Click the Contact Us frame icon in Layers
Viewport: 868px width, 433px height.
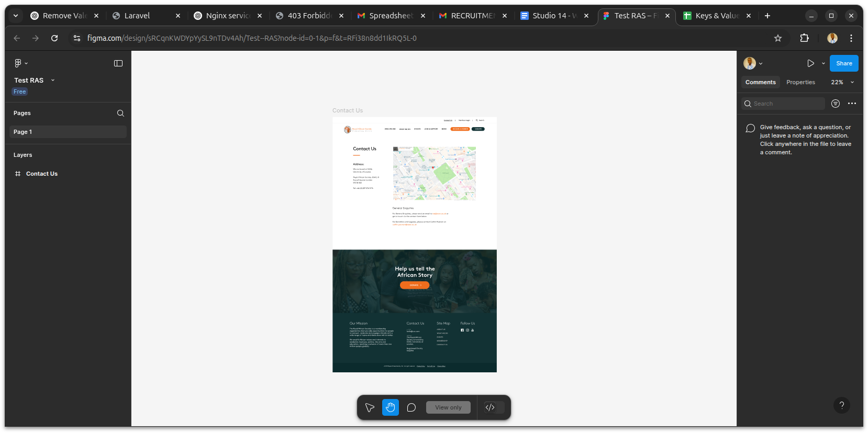(x=18, y=174)
